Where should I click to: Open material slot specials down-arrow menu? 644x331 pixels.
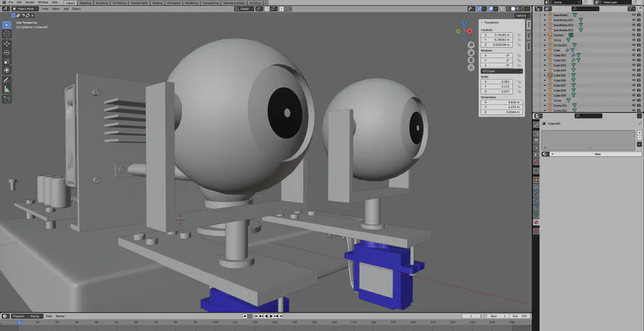click(640, 144)
